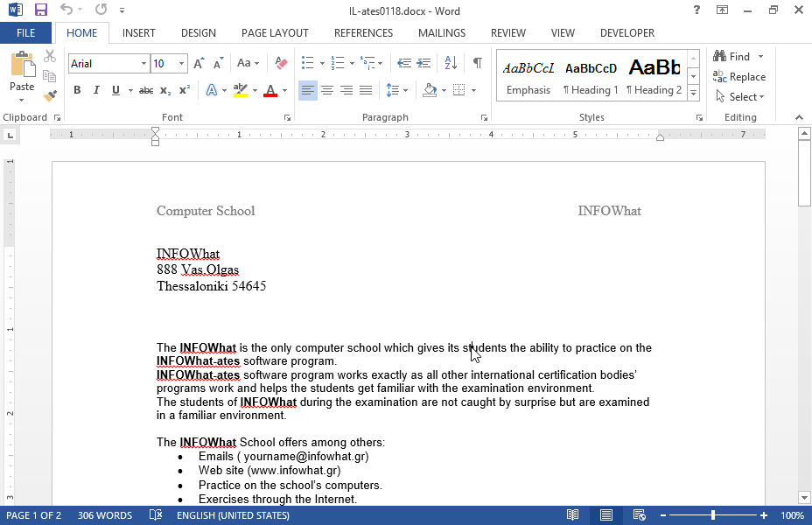
Task: Click the Cut scissors icon
Action: coord(50,56)
